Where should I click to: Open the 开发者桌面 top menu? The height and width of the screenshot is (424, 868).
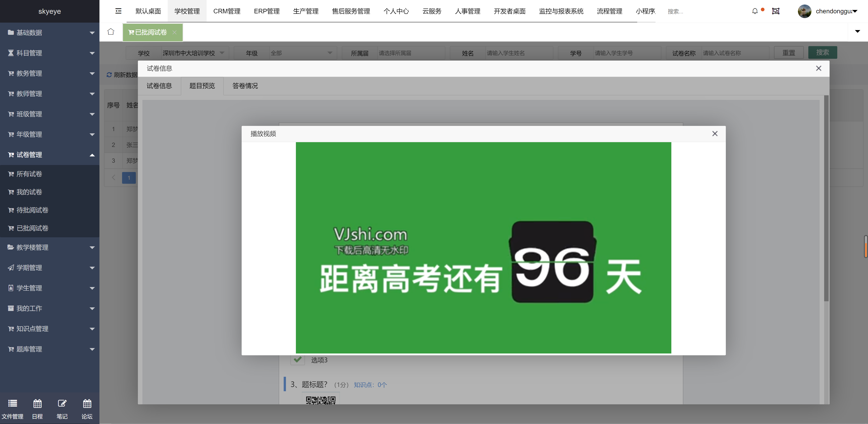[509, 11]
